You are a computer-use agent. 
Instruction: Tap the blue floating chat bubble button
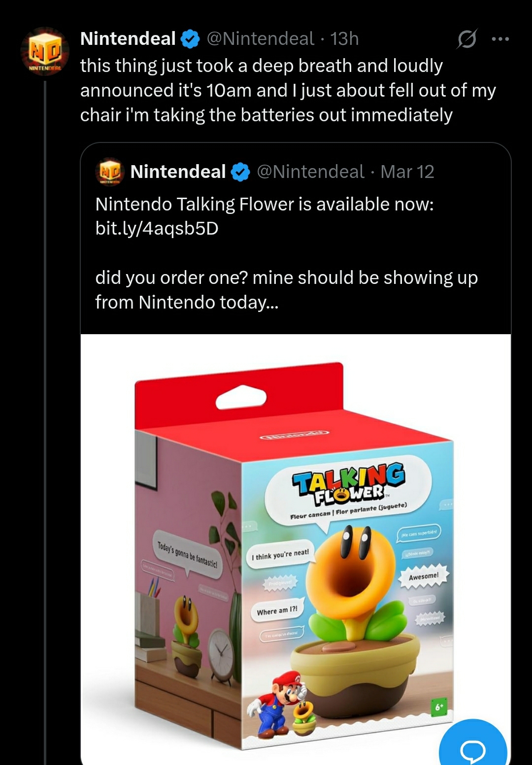(x=472, y=747)
